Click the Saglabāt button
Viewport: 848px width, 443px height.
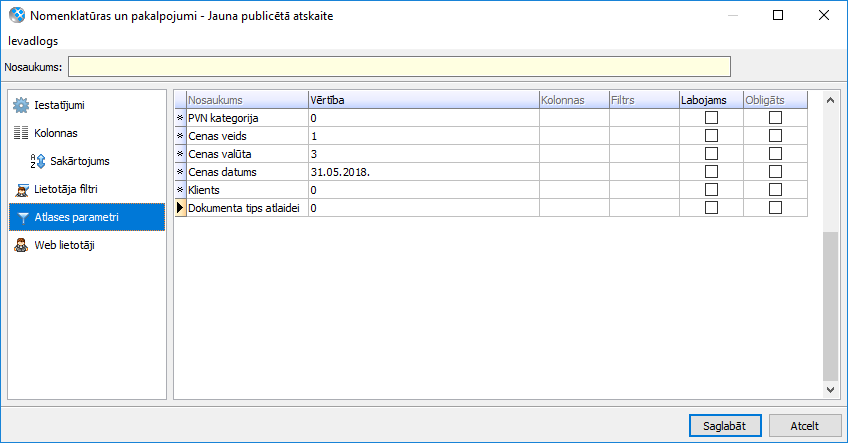[x=725, y=426]
